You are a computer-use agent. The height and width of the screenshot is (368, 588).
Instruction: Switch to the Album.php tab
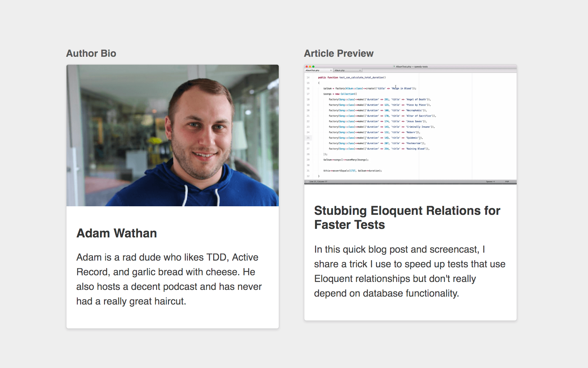pyautogui.click(x=339, y=70)
